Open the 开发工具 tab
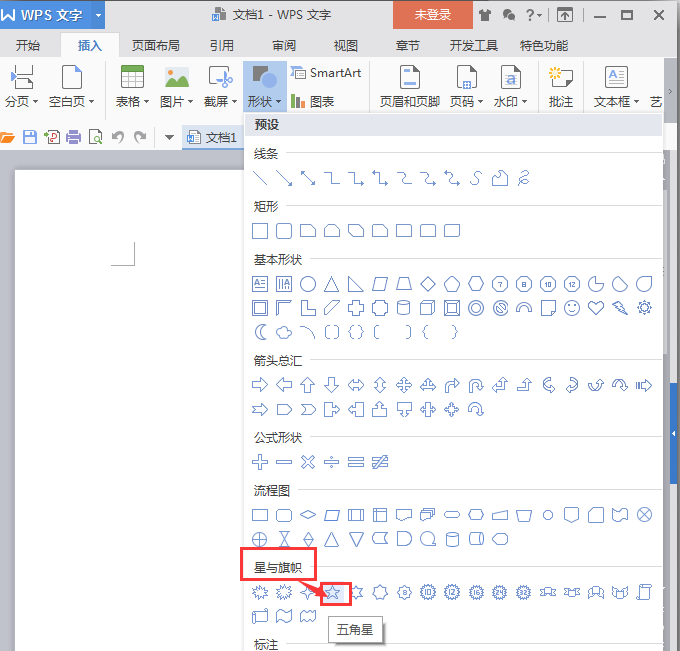The image size is (680, 651). pyautogui.click(x=473, y=46)
